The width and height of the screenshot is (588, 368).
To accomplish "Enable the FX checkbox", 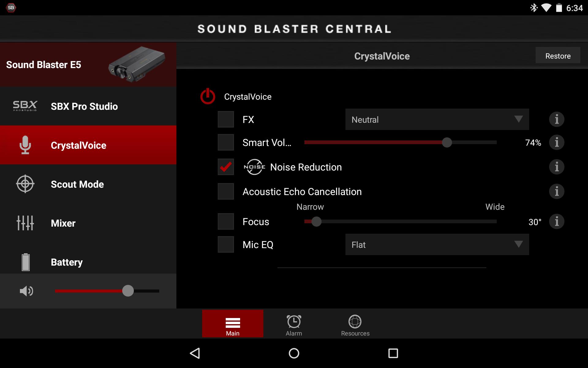I will point(226,119).
